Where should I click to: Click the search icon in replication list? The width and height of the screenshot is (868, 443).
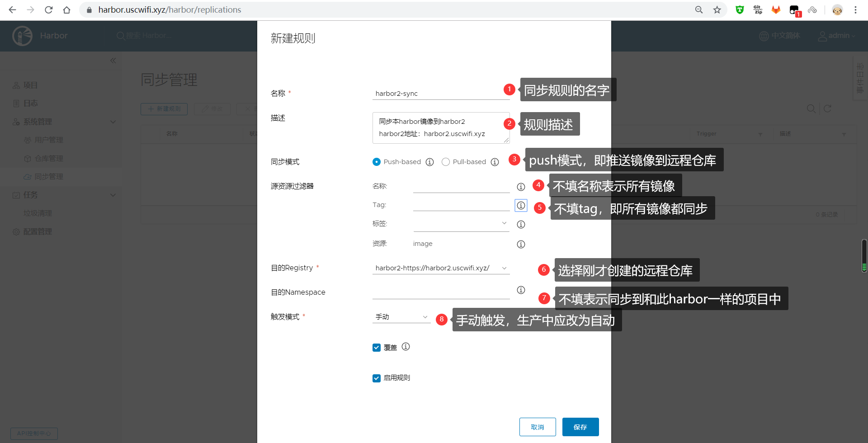(811, 108)
